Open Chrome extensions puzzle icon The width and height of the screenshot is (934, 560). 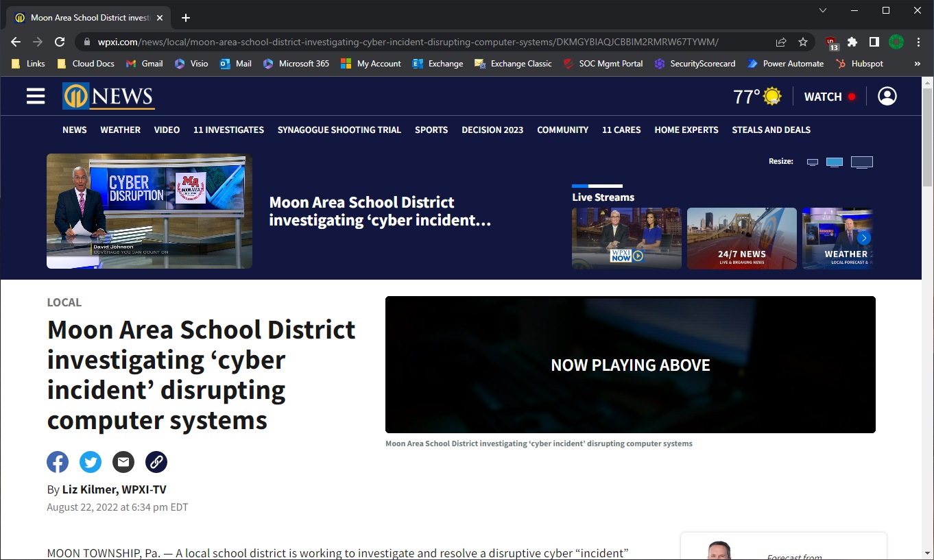[852, 42]
